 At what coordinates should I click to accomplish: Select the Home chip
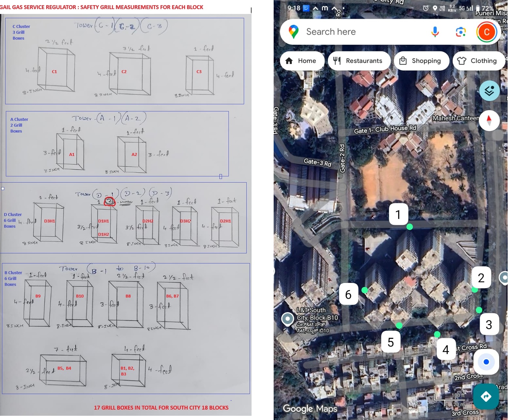[x=301, y=61]
